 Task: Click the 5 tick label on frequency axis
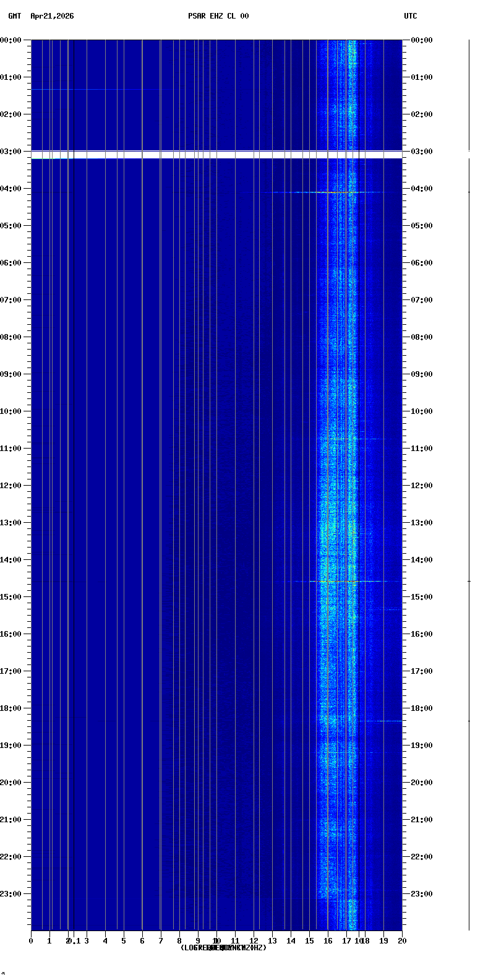[124, 941]
